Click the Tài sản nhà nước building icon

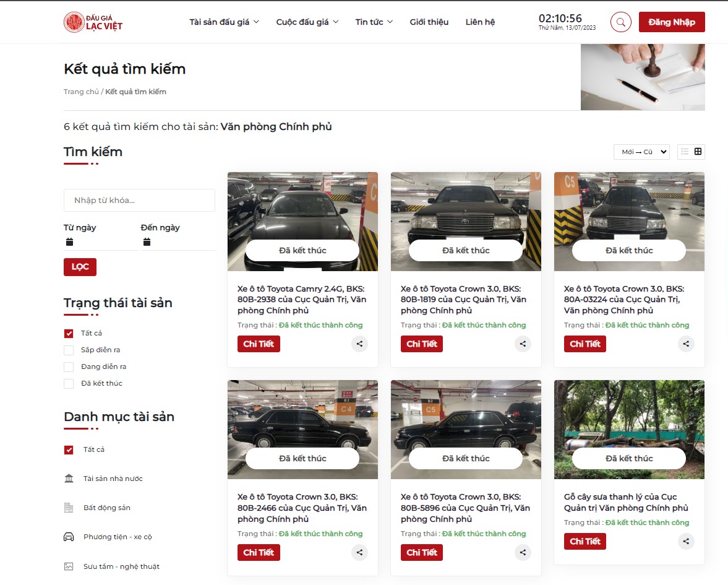point(69,479)
